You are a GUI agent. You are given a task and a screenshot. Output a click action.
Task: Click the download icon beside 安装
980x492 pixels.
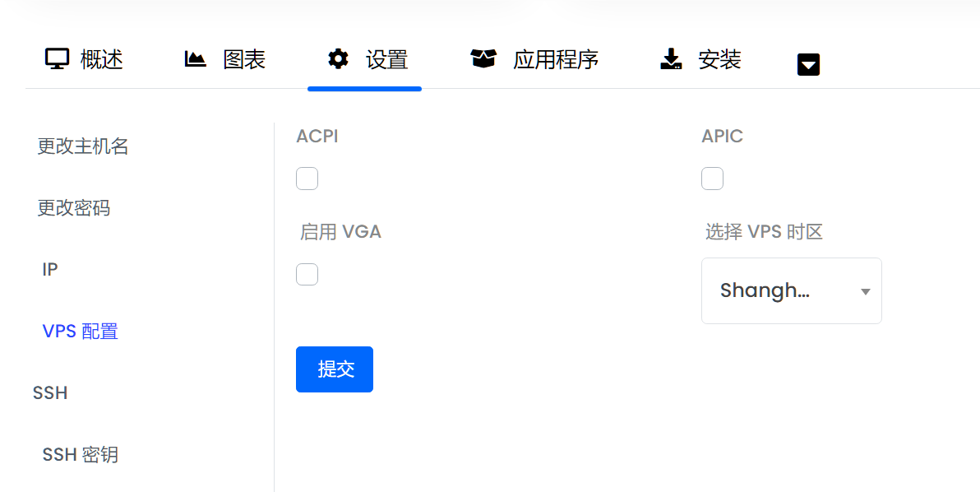[x=672, y=59]
